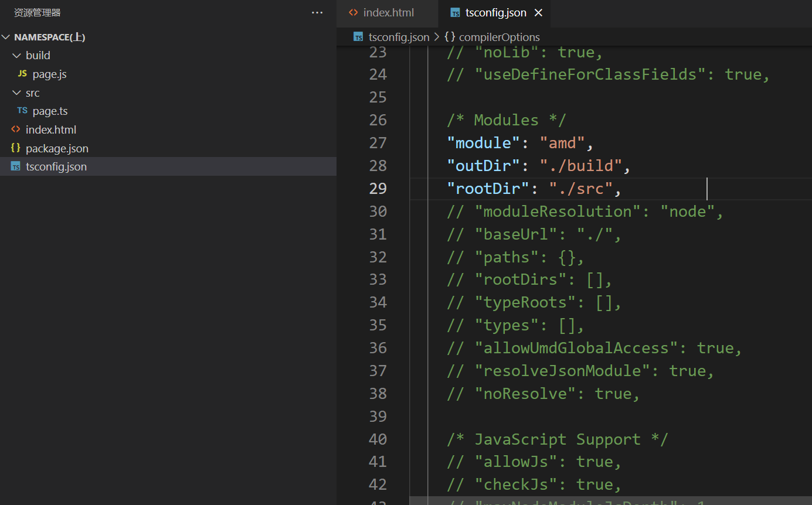Click the commented "checkJs" line
This screenshot has height=505, width=812.
[x=534, y=485]
